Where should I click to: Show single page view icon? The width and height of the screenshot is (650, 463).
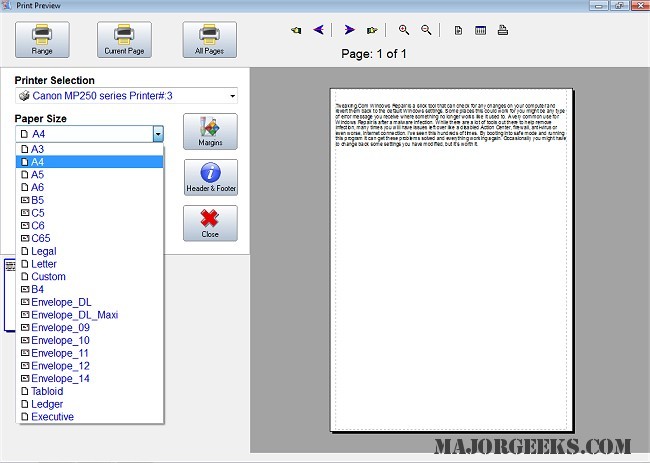tap(458, 30)
